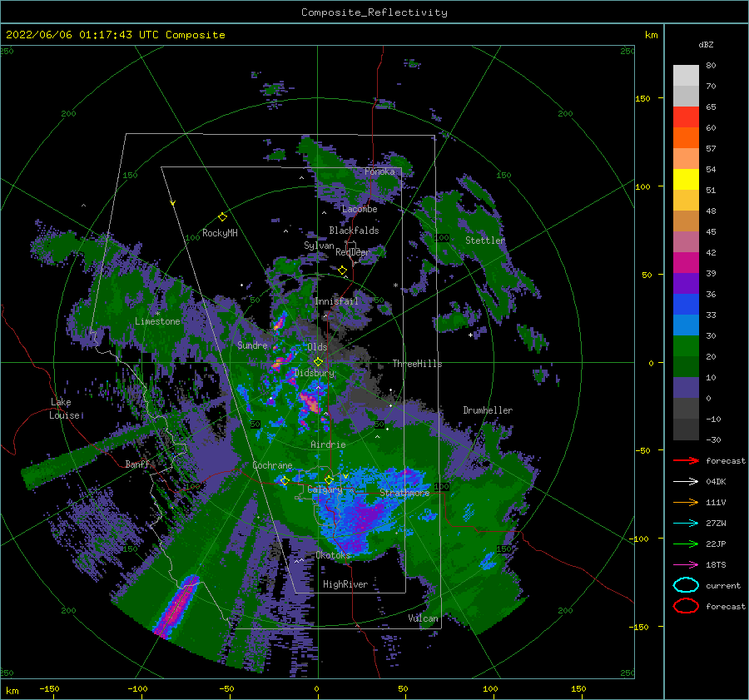Click the white 04DK arrow legend icon
Screen dimensions: 749x700
tap(686, 482)
